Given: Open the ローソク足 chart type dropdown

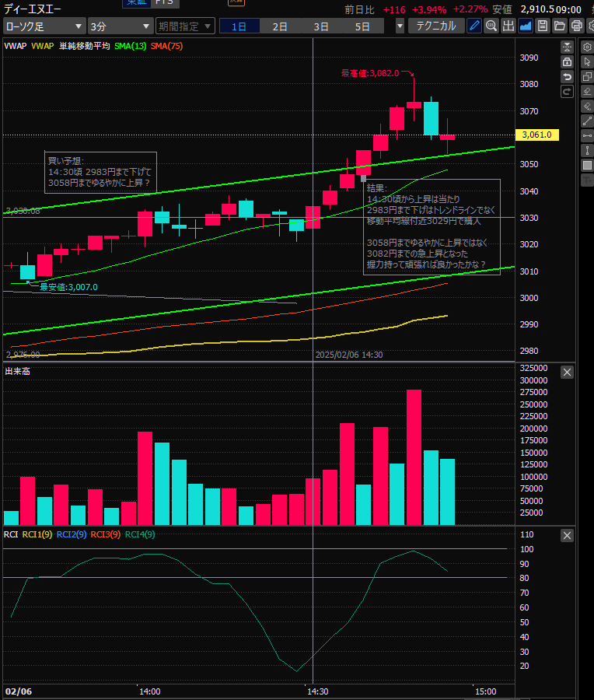Looking at the screenshot, I should click(x=44, y=26).
